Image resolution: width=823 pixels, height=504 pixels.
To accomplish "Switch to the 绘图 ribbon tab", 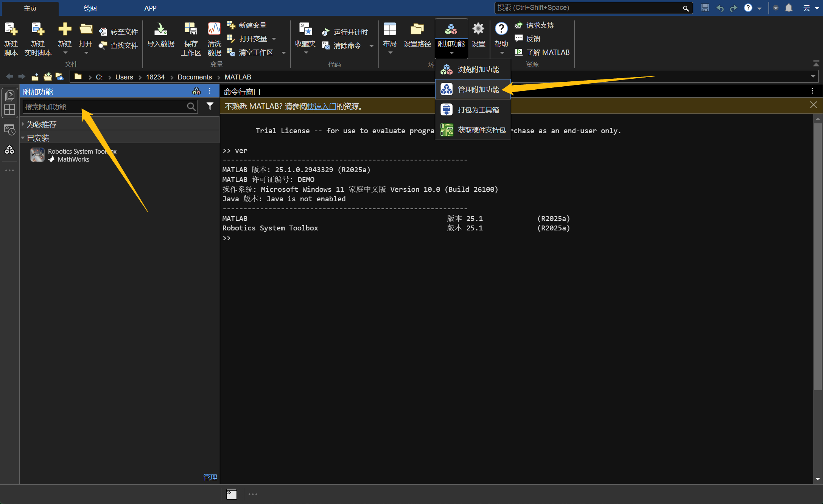I will click(90, 8).
